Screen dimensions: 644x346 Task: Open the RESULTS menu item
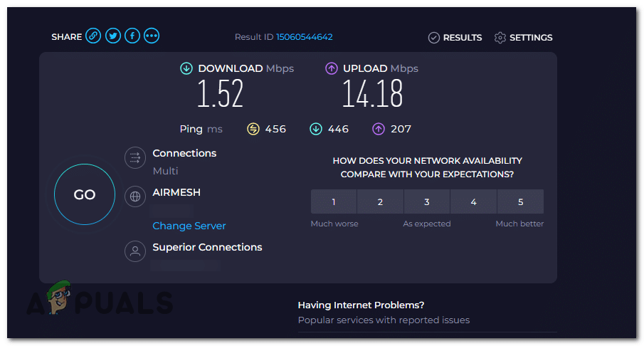click(x=463, y=38)
